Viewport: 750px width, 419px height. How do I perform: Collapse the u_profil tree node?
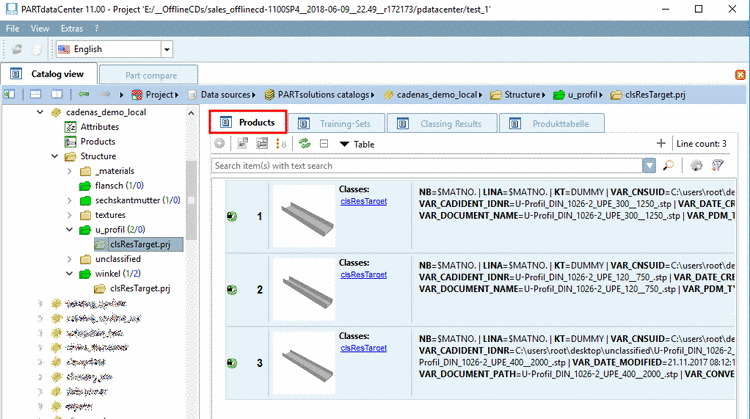pyautogui.click(x=69, y=230)
